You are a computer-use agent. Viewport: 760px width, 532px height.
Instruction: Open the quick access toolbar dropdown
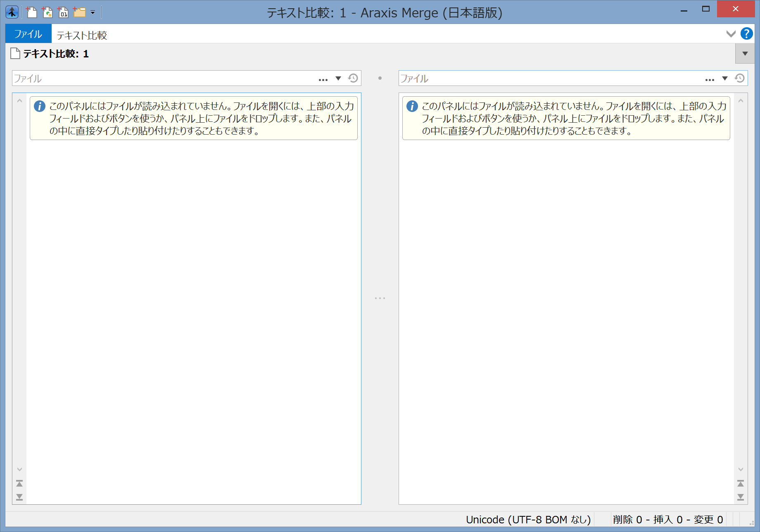coord(93,12)
